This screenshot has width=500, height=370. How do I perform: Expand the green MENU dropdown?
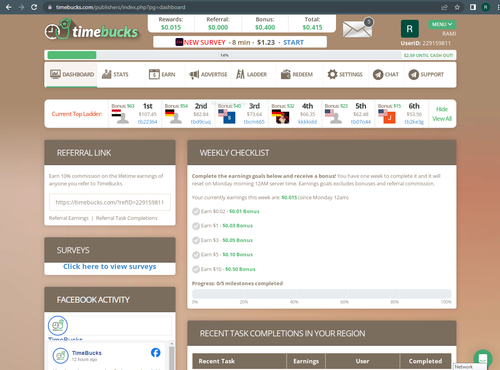[442, 24]
